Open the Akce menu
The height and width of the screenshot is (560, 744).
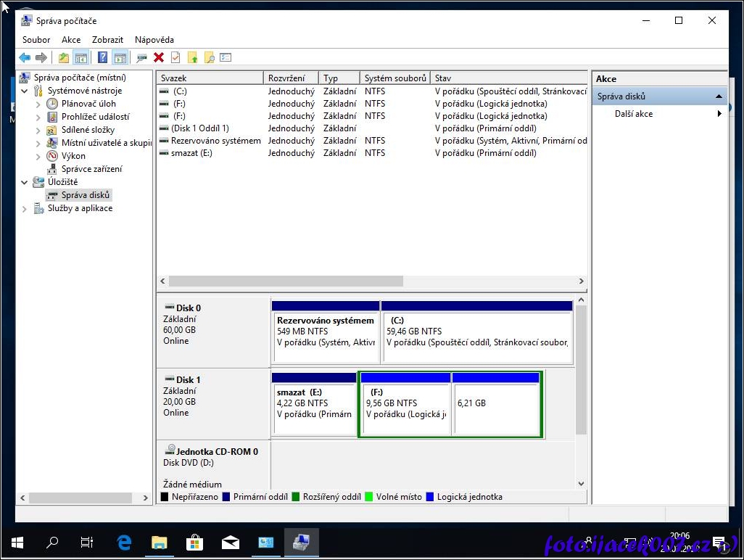pyautogui.click(x=71, y=40)
